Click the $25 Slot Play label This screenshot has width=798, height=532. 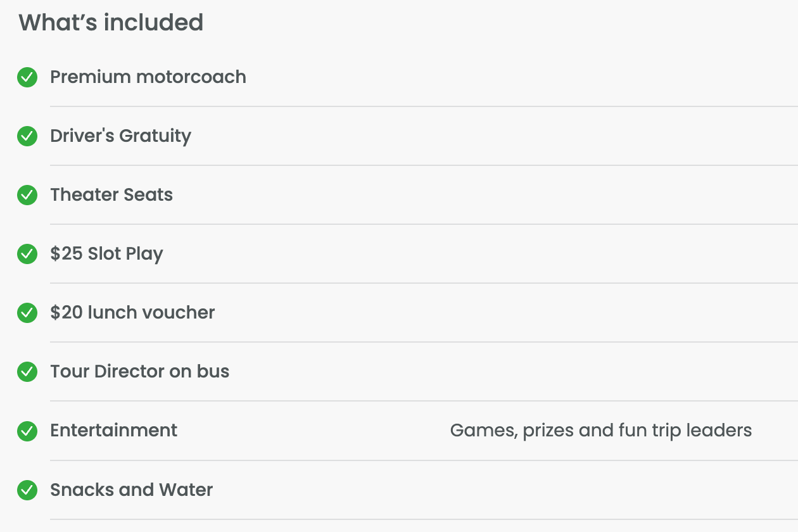[x=106, y=254]
